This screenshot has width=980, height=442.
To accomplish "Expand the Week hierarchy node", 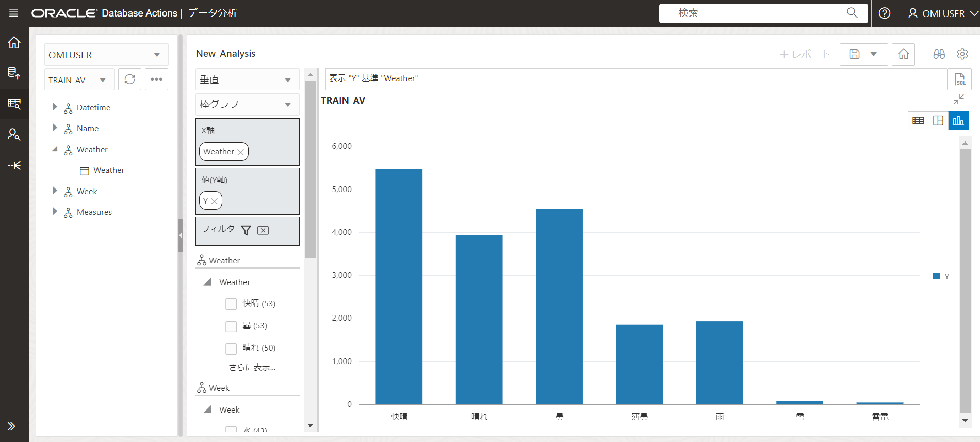I will [x=55, y=191].
